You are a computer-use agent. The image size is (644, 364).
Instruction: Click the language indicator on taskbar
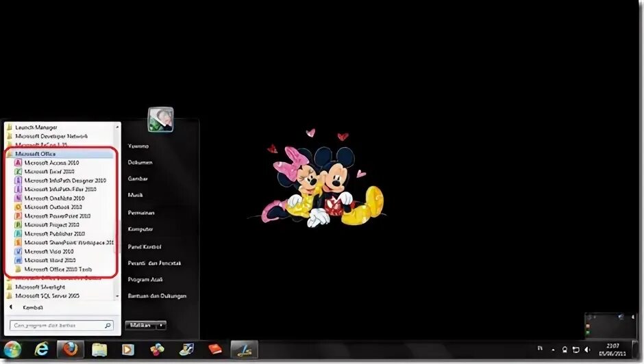tap(540, 348)
